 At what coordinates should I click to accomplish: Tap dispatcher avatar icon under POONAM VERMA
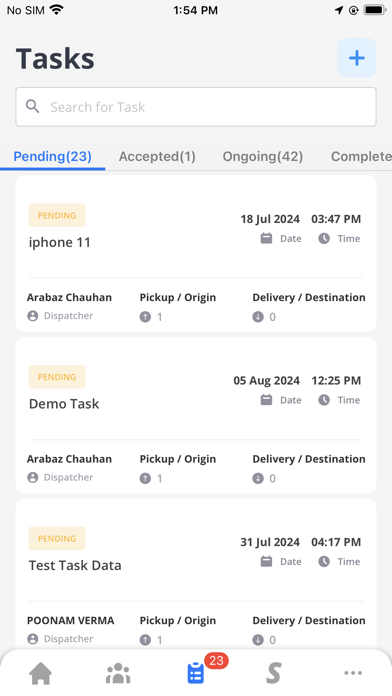[32, 639]
